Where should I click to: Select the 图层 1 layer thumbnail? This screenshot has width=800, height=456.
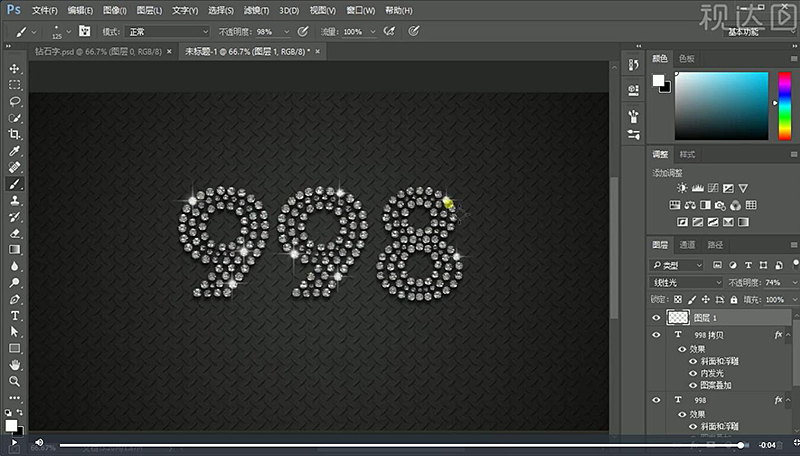point(678,317)
